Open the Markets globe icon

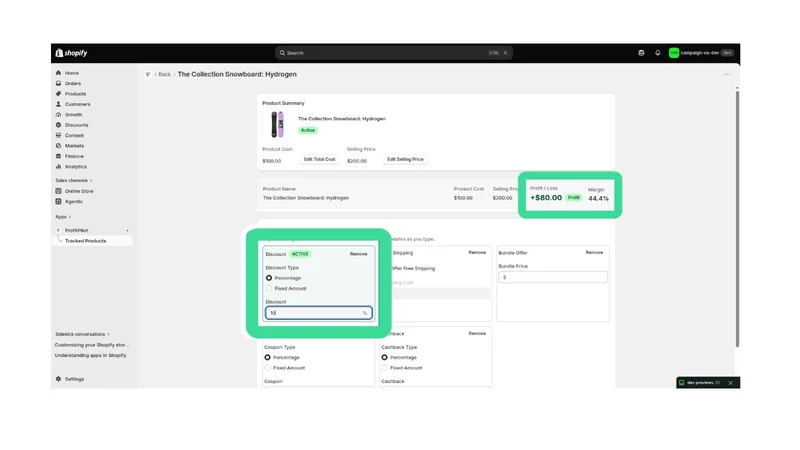[58, 146]
